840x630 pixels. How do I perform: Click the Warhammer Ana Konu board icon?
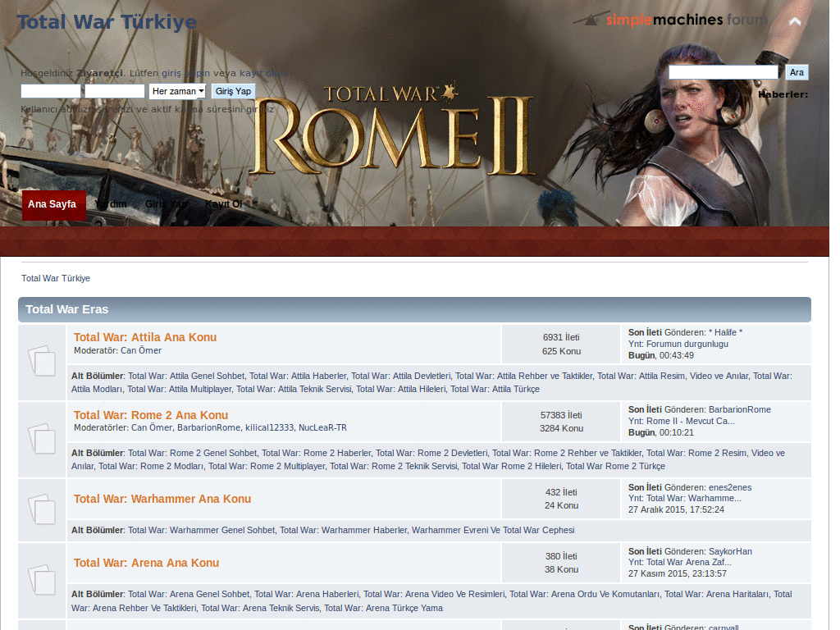pos(42,508)
